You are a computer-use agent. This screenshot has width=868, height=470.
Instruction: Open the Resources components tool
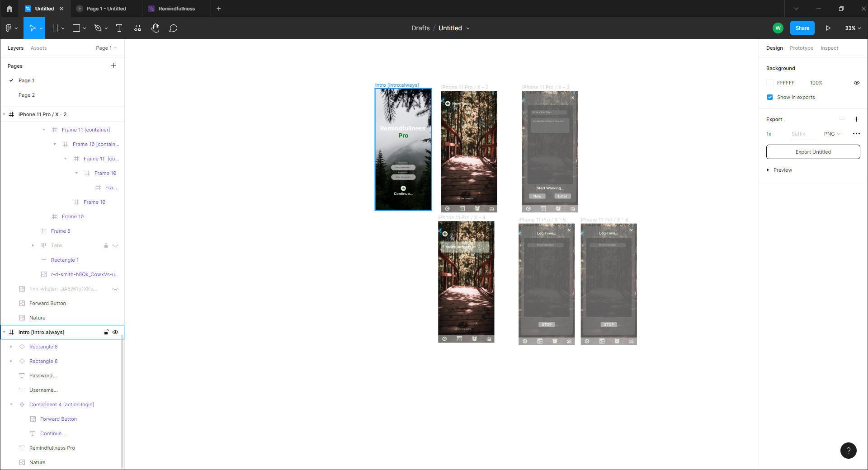point(137,28)
